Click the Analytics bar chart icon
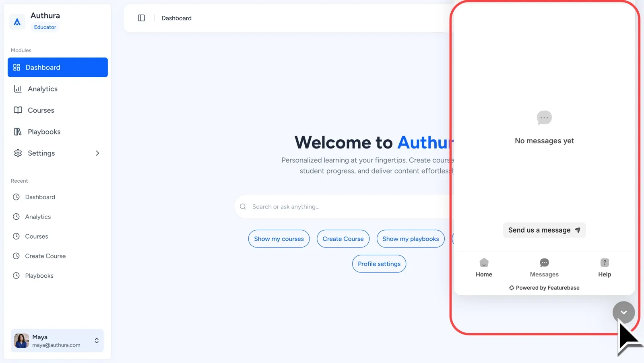Screen dimensions: 644x363 tap(18, 89)
